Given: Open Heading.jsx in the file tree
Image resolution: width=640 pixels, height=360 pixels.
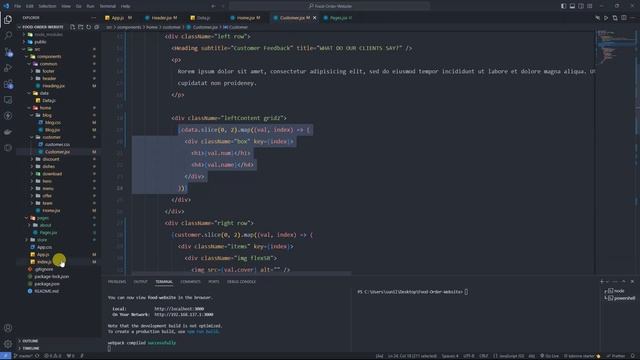Looking at the screenshot, I should [53, 86].
